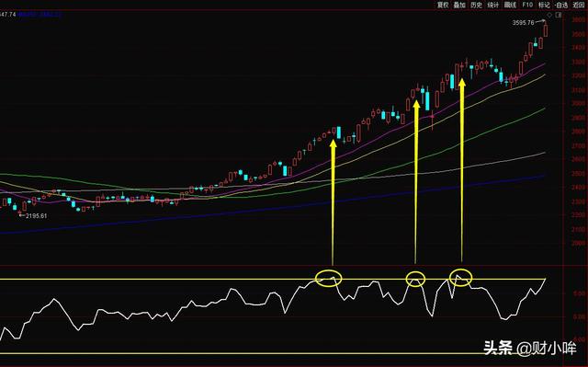
Task: Select the 标记 mark option
Action: [544, 5]
